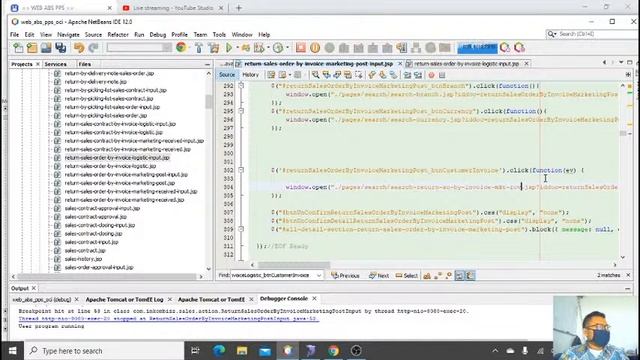Click the Clean and Build icon
Screen dimensions: 640x360
click(x=214, y=48)
